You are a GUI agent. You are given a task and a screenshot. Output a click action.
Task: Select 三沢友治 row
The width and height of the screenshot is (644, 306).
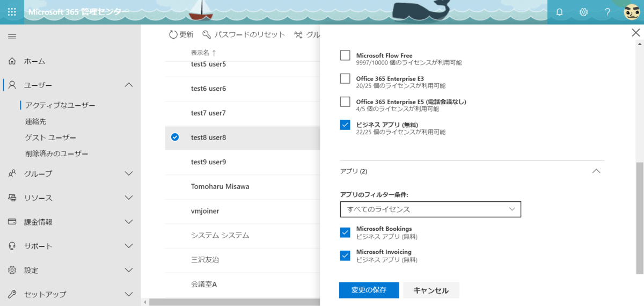(242, 259)
